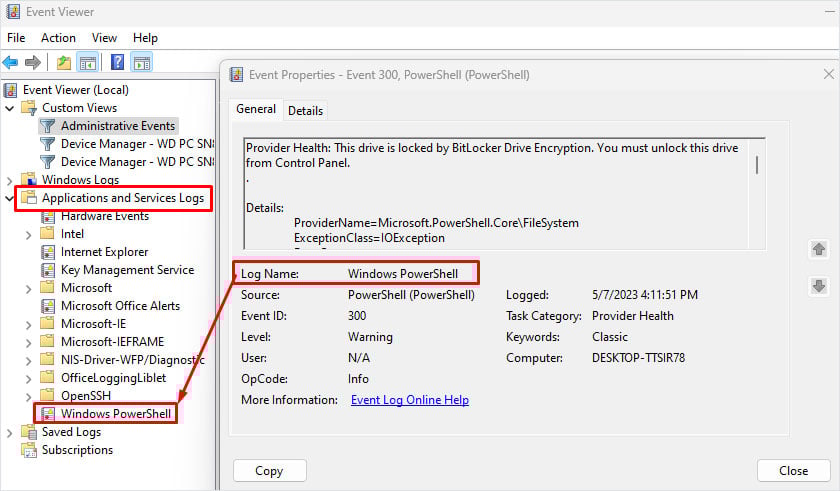Click the Windows Logs folder icon
This screenshot has height=491, width=840.
[29, 179]
